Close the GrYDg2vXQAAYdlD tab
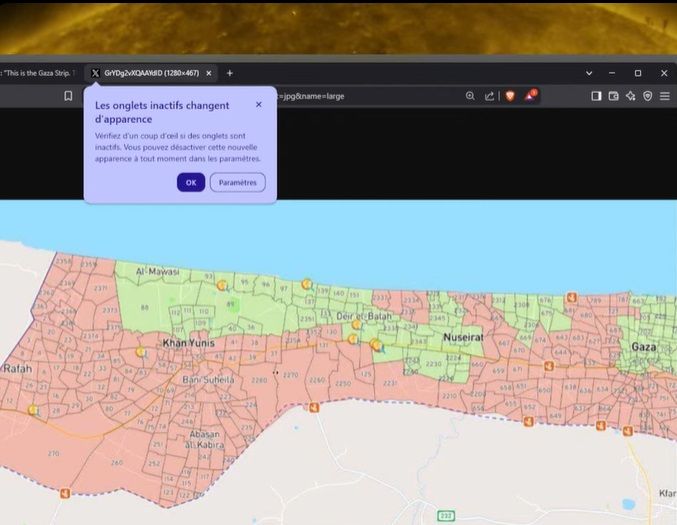The image size is (677, 525). 208,73
